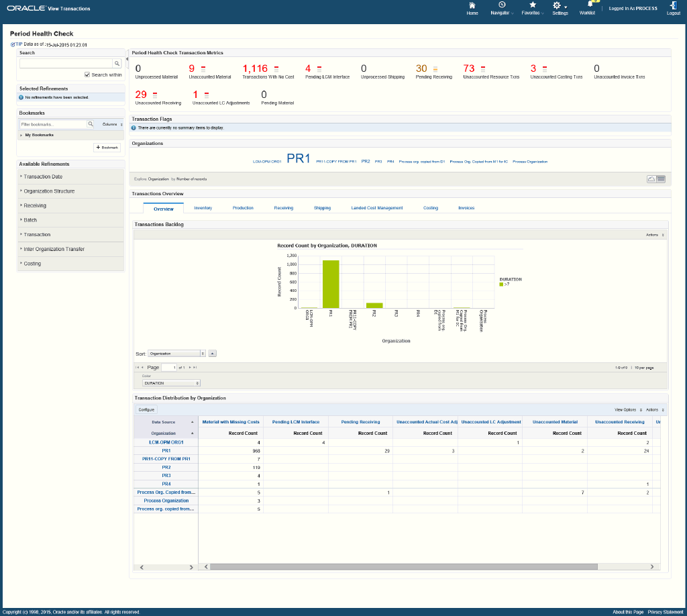Screen dimensions: 687x616
Task: Click Material with Missing Costs header
Action: click(231, 422)
